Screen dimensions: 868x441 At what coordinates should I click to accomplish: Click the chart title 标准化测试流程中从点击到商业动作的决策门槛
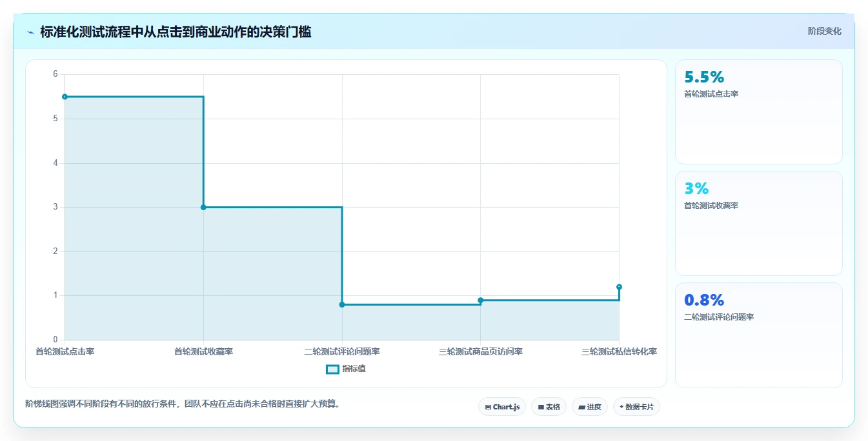(176, 32)
